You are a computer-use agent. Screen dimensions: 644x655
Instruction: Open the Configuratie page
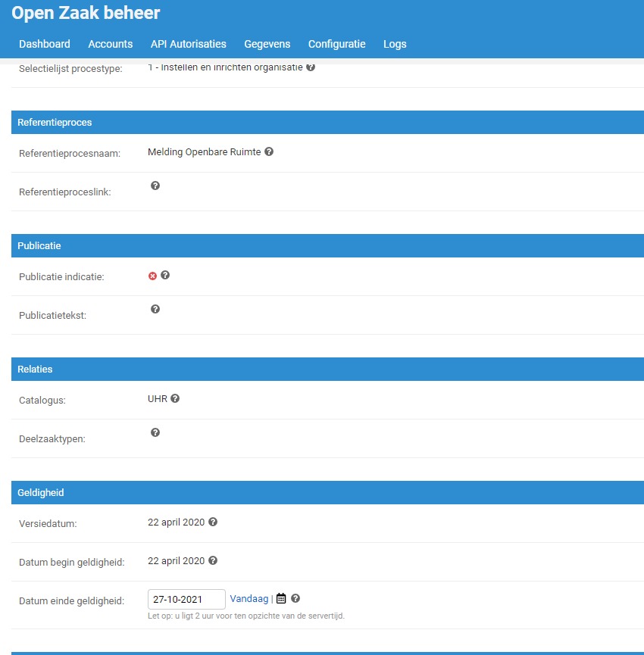coord(336,44)
